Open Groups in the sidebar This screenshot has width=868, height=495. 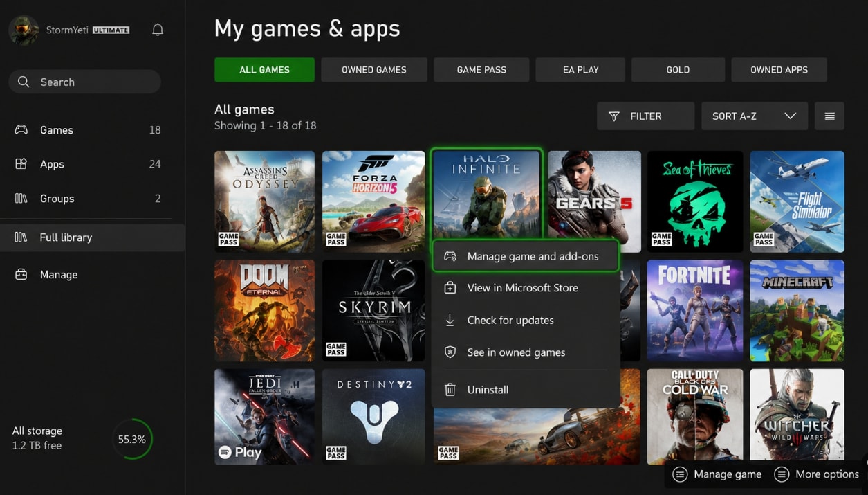pyautogui.click(x=88, y=198)
